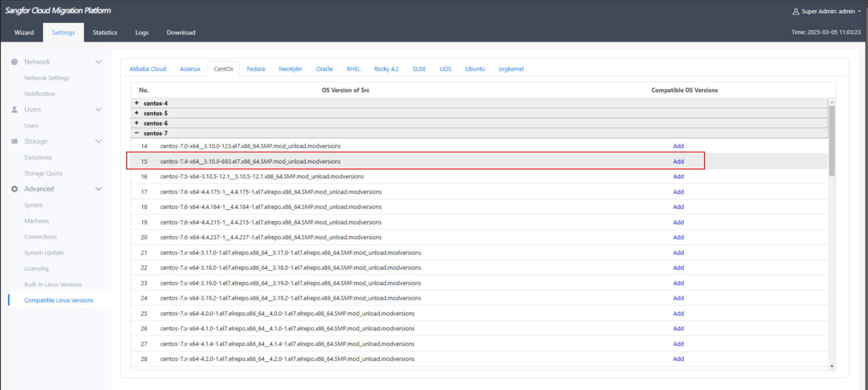Collapse the centos-7 group
The width and height of the screenshot is (868, 390).
[x=137, y=133]
